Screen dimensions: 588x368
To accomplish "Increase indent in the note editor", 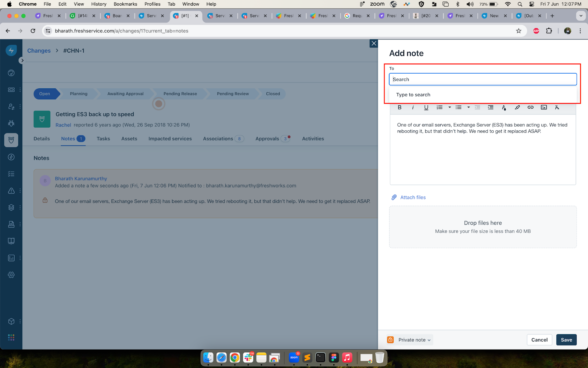I will 491,107.
